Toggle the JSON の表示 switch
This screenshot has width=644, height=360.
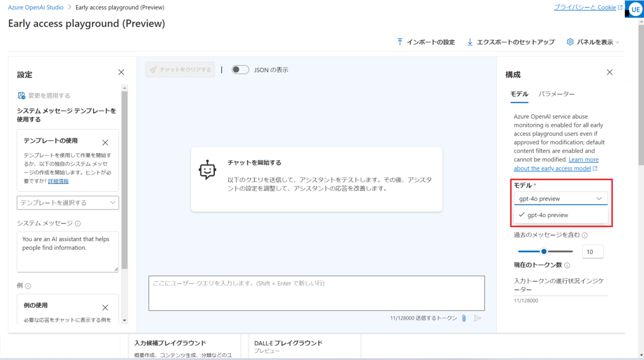(240, 70)
